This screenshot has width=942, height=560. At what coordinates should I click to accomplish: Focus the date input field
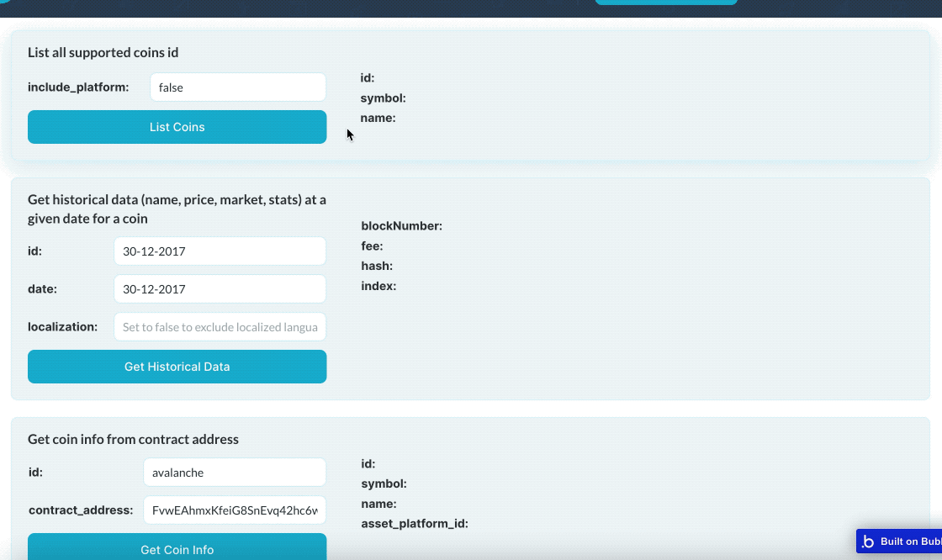tap(220, 289)
